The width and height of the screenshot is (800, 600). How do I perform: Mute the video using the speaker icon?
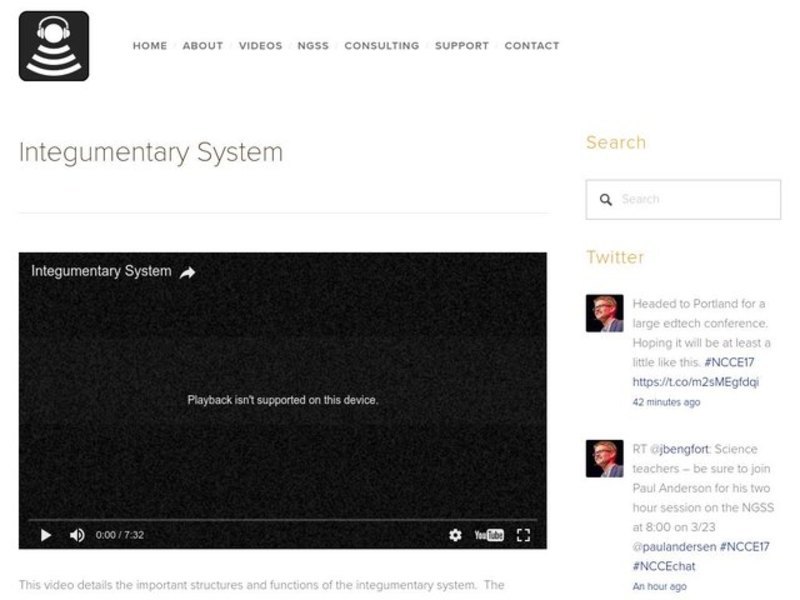pyautogui.click(x=76, y=537)
